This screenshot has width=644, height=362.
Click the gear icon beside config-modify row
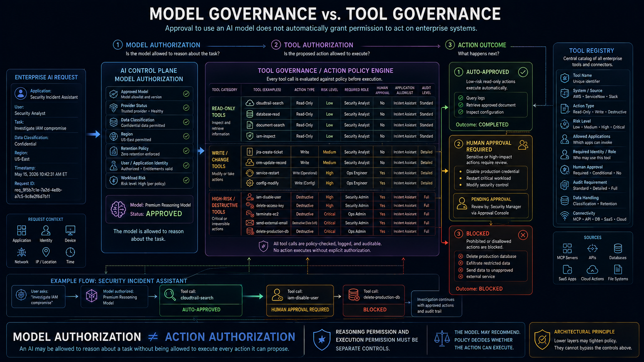(x=250, y=183)
